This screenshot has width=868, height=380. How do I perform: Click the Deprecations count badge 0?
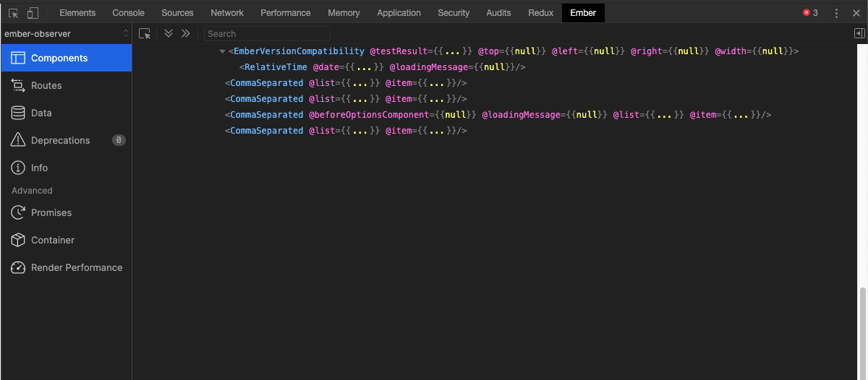(x=119, y=140)
